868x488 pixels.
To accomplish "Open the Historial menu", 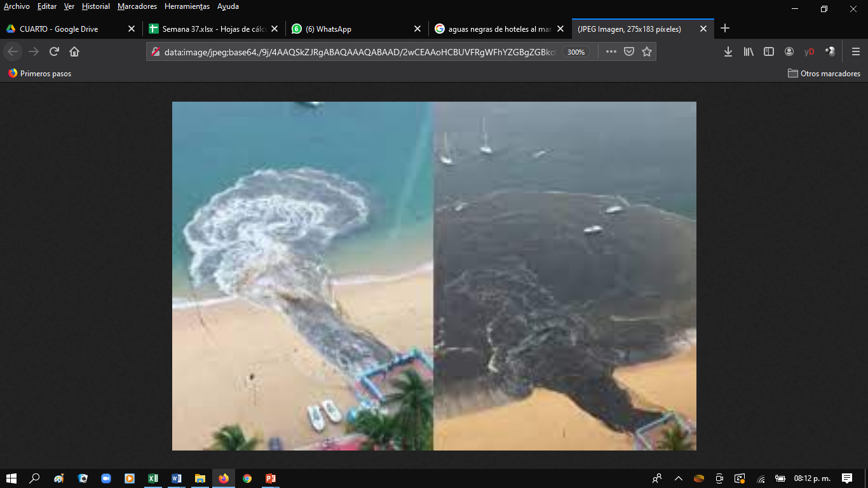I will pos(95,6).
